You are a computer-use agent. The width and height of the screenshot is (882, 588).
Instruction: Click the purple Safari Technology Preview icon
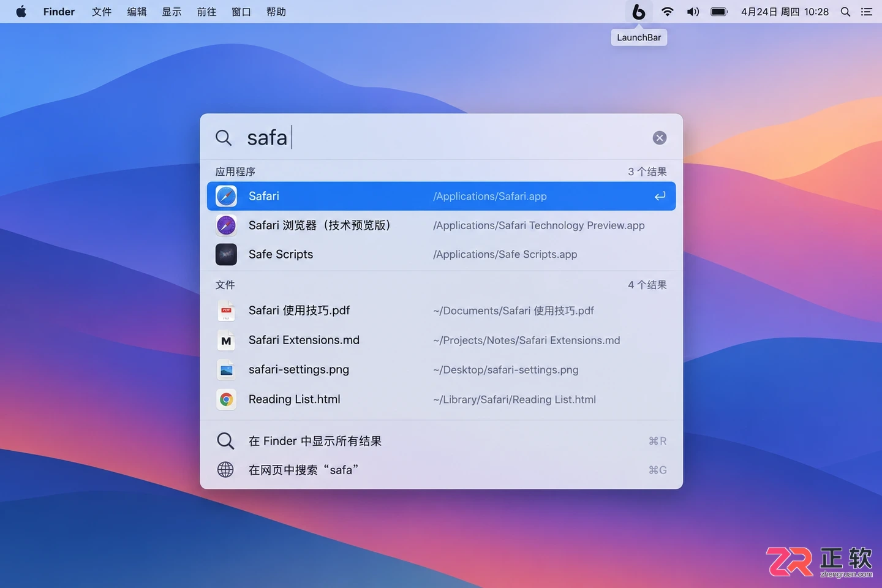point(226,225)
